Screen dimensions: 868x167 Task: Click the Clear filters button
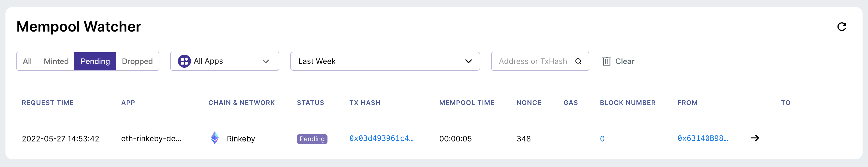[618, 61]
